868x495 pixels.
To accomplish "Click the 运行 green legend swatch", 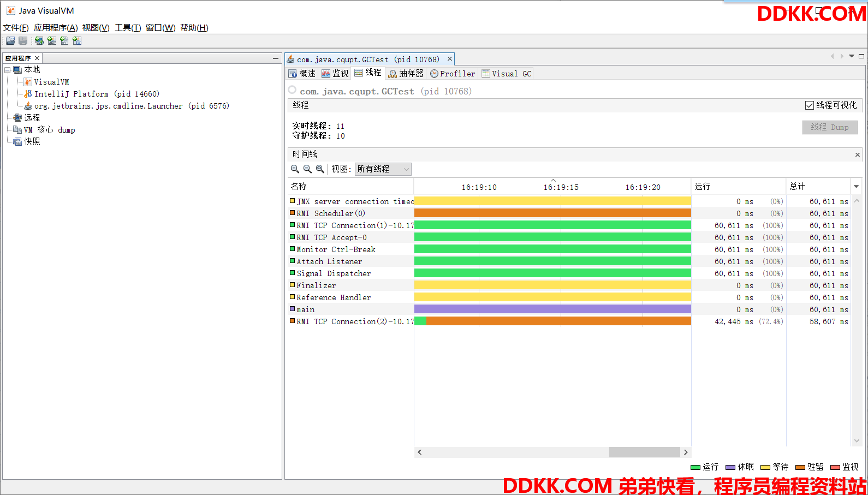I will 695,467.
